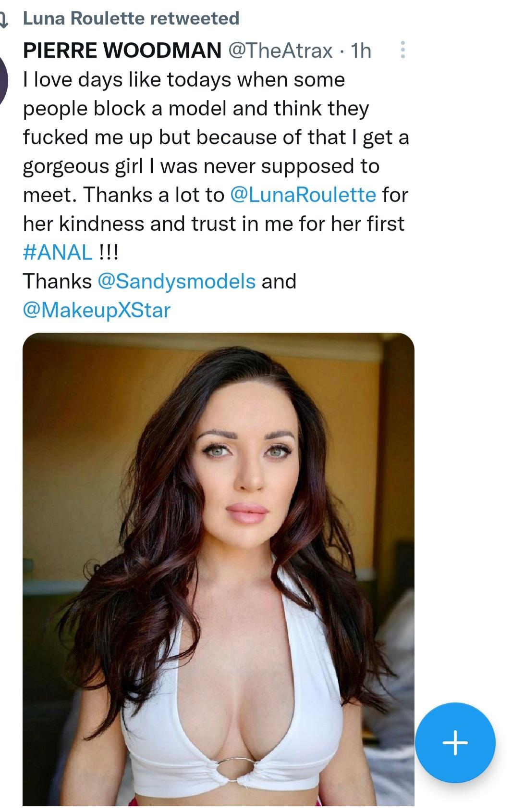512x812 pixels.
Task: Tap the tweet line starting "I love days"
Action: coord(184,79)
